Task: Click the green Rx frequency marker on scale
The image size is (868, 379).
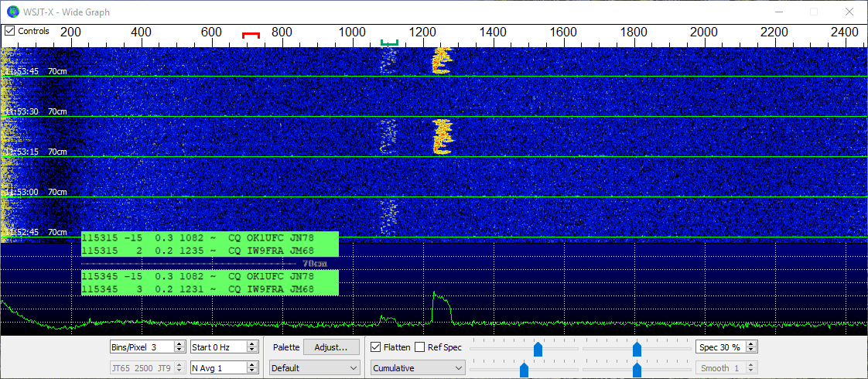Action: pyautogui.click(x=390, y=44)
